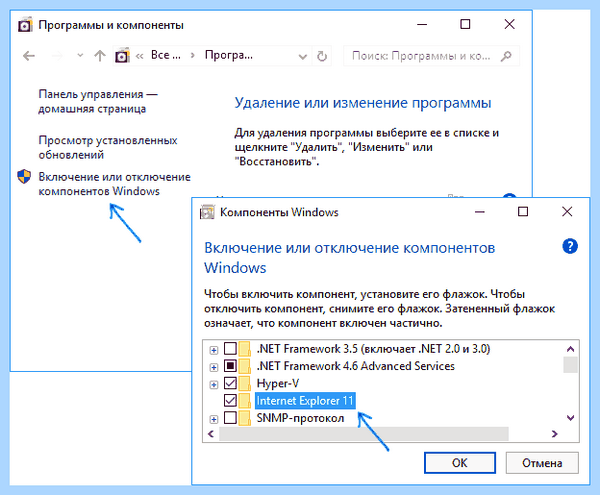Image resolution: width=600 pixels, height=495 pixels.
Task: Click the components list scroll up arrow
Action: tap(570, 349)
